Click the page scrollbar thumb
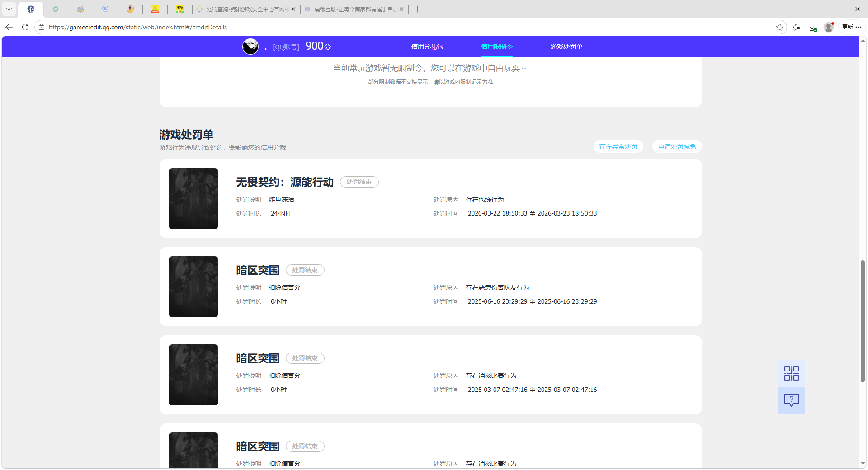 coord(863,321)
